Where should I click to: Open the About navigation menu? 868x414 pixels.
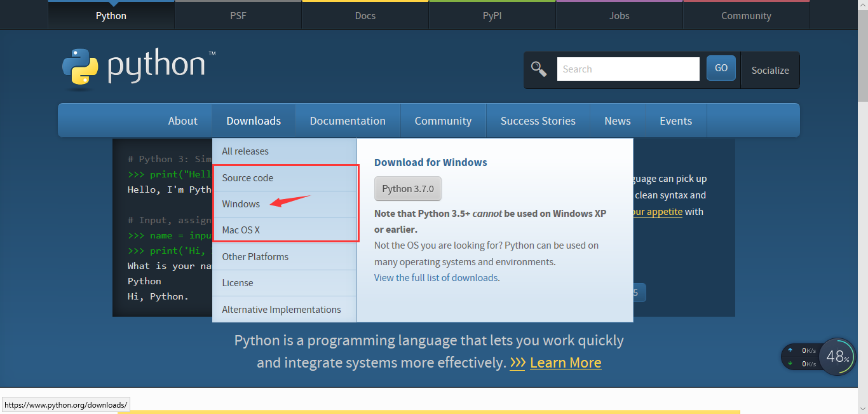pos(183,121)
